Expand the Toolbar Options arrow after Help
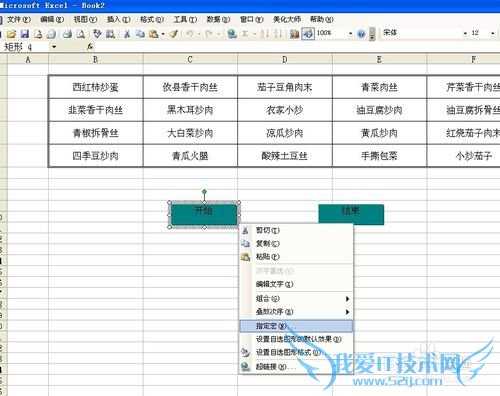This screenshot has height=396, width=500. (372, 34)
